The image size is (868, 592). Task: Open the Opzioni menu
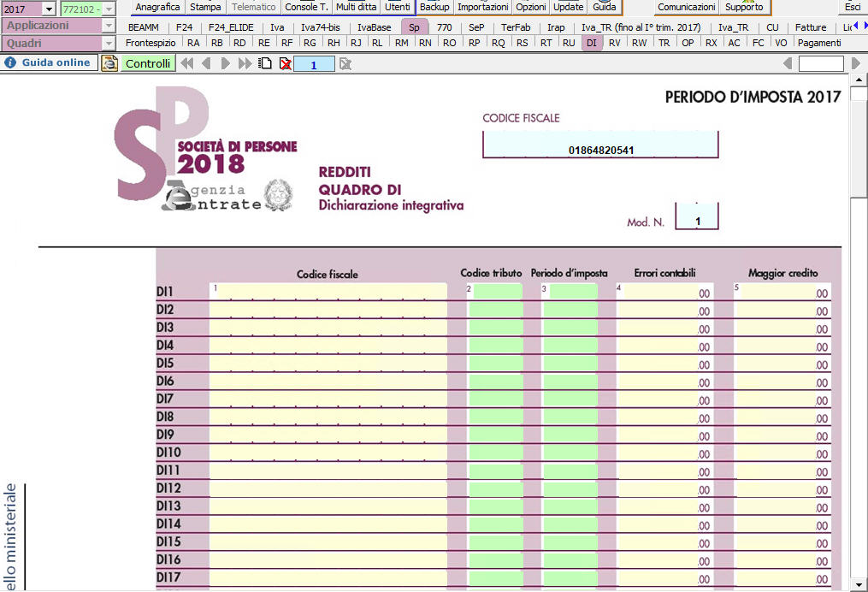click(531, 7)
